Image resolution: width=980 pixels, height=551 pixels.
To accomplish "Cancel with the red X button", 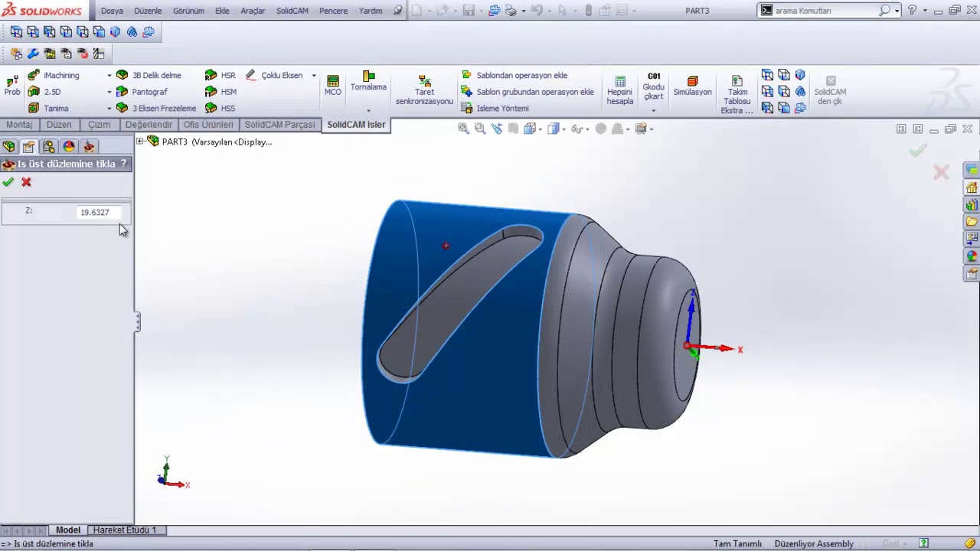I will 26,182.
